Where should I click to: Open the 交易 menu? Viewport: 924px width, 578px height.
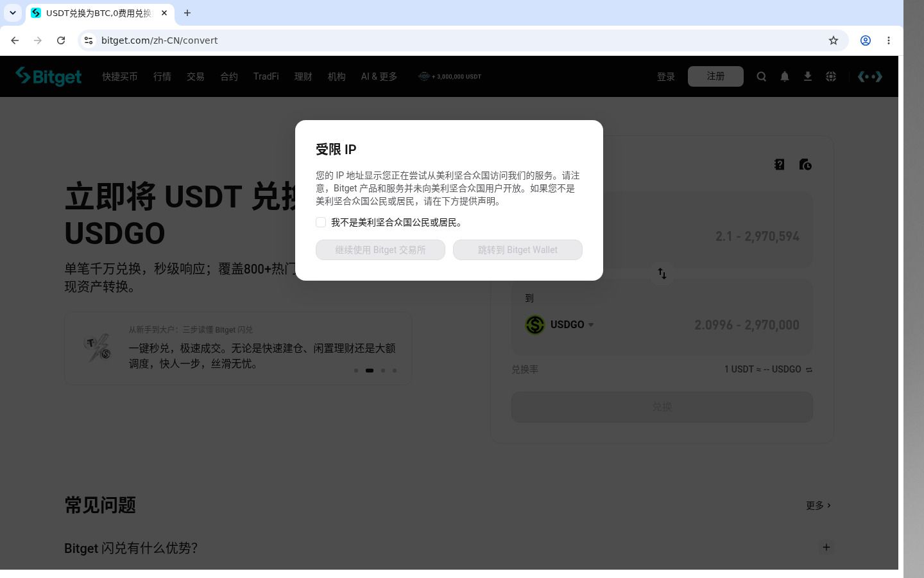[196, 76]
